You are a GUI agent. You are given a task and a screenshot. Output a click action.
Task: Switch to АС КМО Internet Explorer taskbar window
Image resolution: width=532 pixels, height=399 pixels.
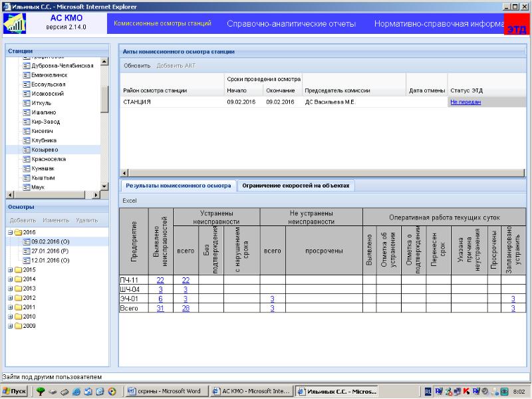[x=251, y=391]
